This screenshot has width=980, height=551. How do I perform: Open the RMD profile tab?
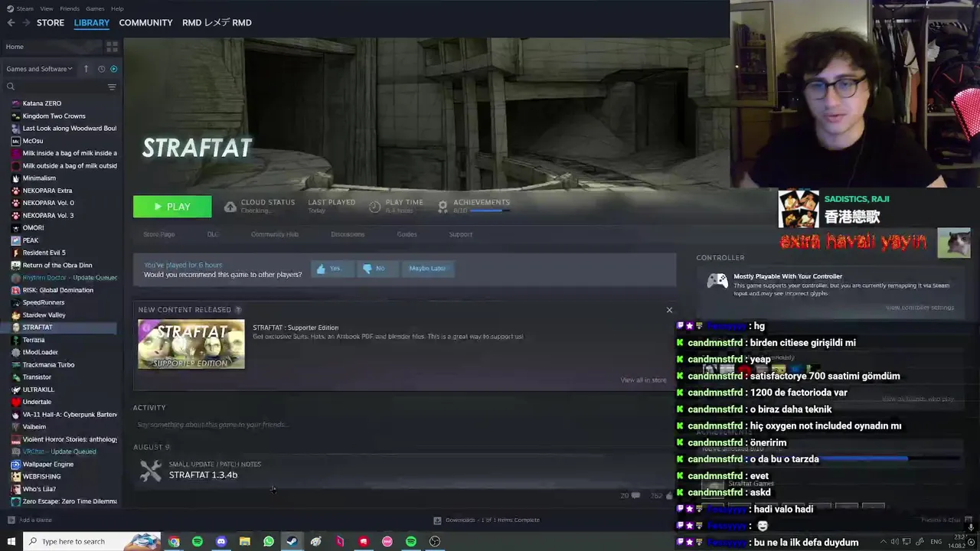217,23
